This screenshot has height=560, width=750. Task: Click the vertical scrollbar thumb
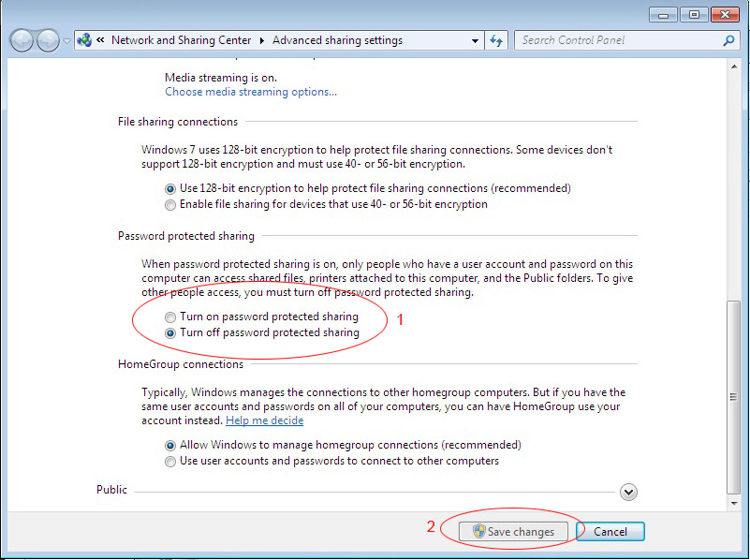point(734,397)
